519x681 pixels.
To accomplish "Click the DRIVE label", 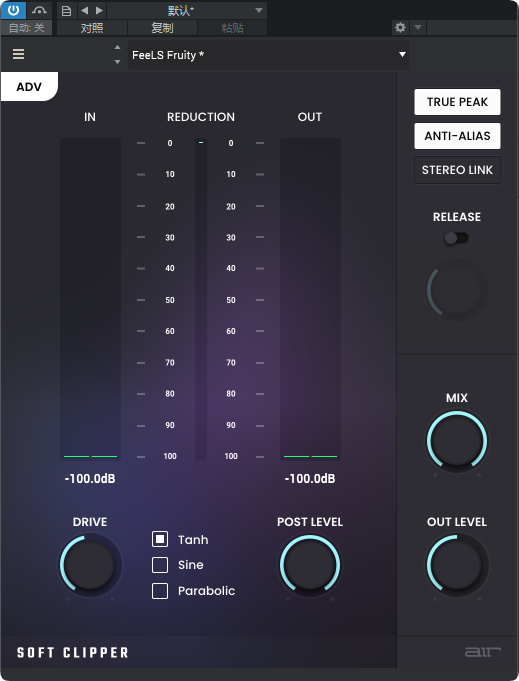I will (x=90, y=522).
